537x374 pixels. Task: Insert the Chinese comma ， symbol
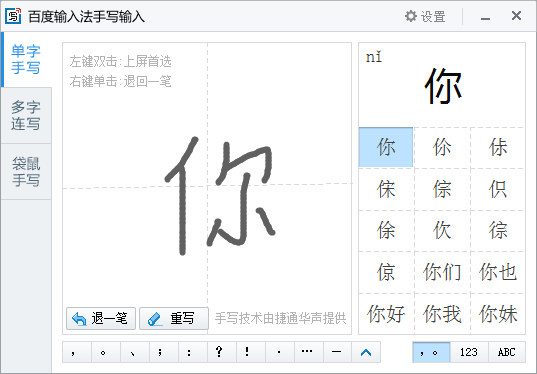[77, 352]
